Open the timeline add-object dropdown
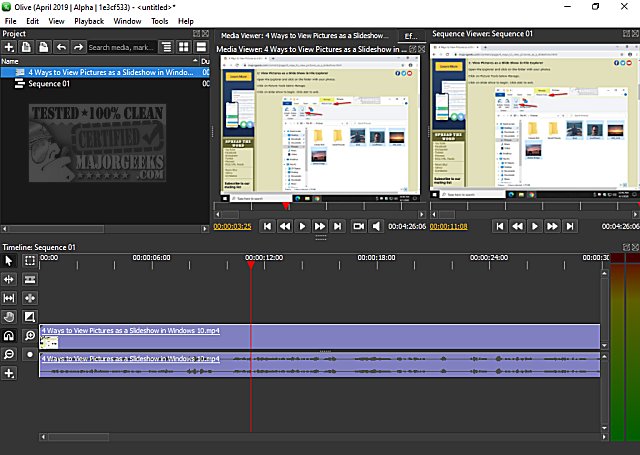 pyautogui.click(x=9, y=373)
